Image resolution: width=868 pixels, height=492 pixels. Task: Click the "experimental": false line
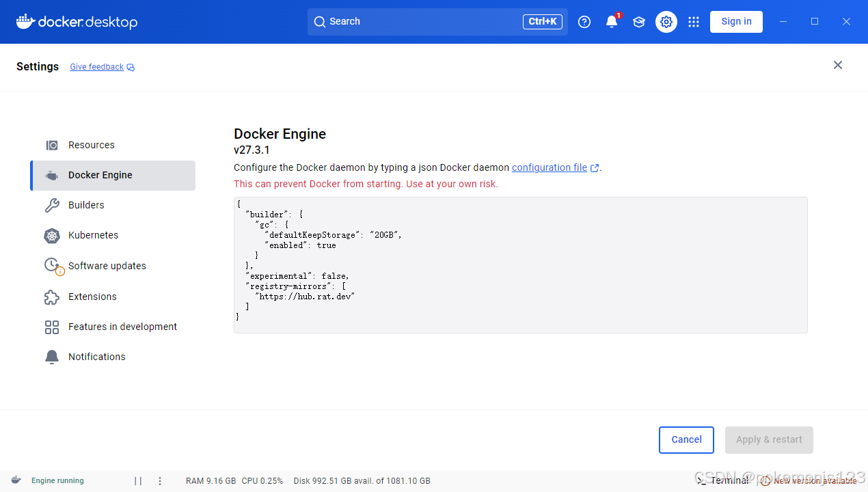coord(297,276)
